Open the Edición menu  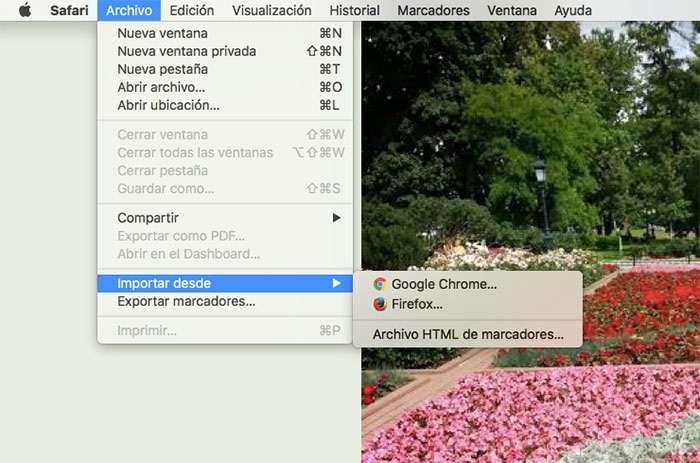coord(191,11)
